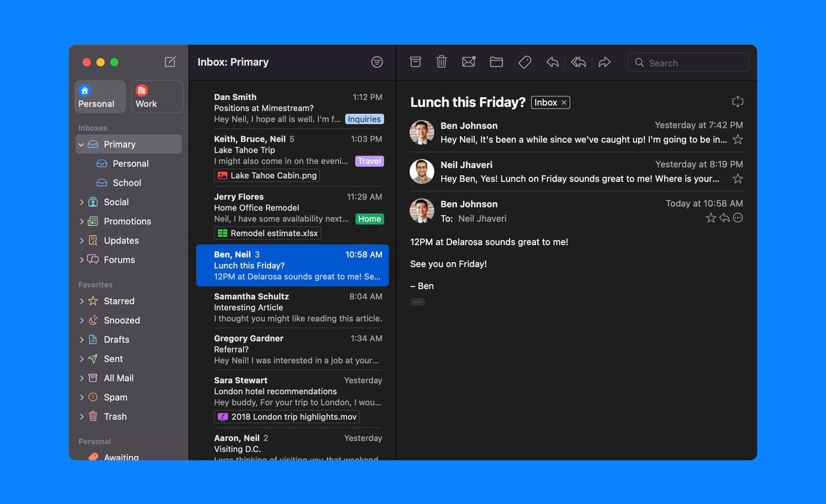Open more actions circle in 10:58 AM message
Viewport: 826px width, 504px height.
738,218
